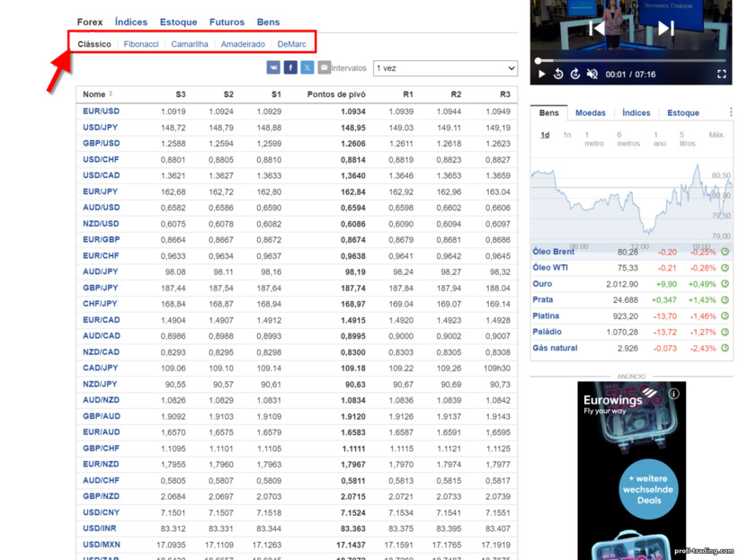The height and width of the screenshot is (560, 739).
Task: Open the Óleo Brent commodity link
Action: [x=553, y=252]
